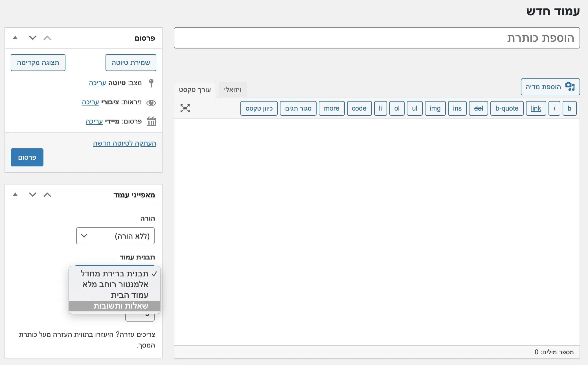The height and width of the screenshot is (365, 588).
Task: Insert an image with the img button
Action: tap(435, 108)
